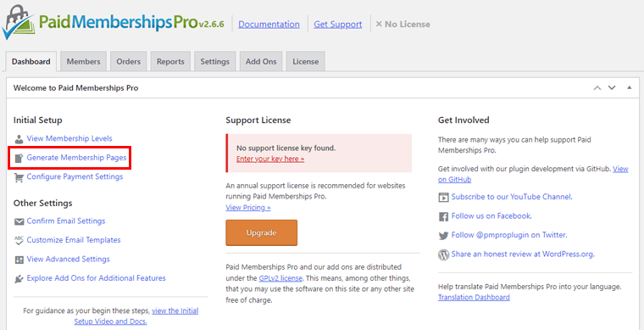Click the Paid Memberships Pro logo
The image size is (644, 330).
click(x=113, y=21)
